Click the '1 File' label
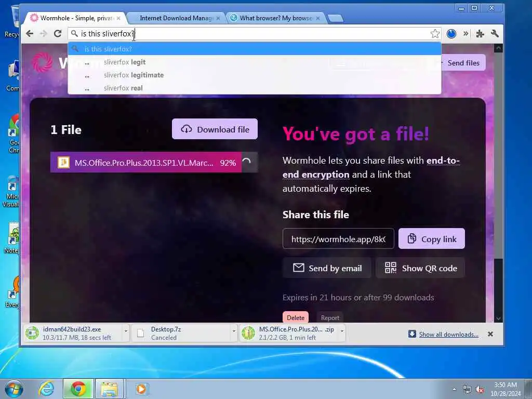Viewport: 532px width, 399px height. (x=66, y=129)
